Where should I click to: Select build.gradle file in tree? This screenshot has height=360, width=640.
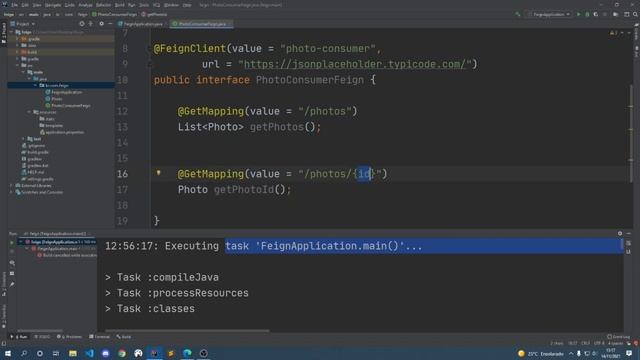(35, 152)
